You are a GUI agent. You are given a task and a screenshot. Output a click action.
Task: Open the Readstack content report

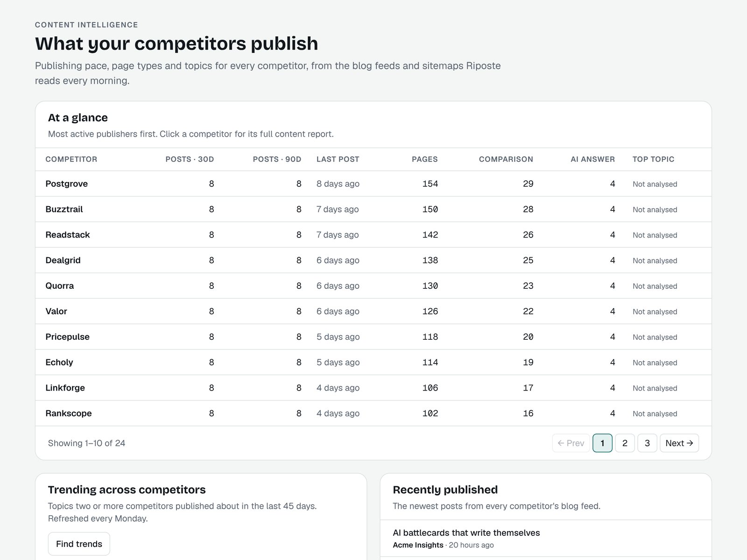pos(68,235)
